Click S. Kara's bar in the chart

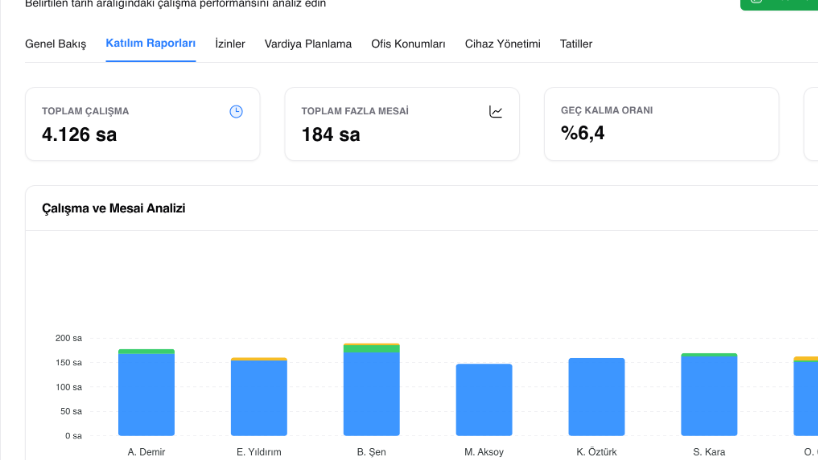[x=709, y=394]
